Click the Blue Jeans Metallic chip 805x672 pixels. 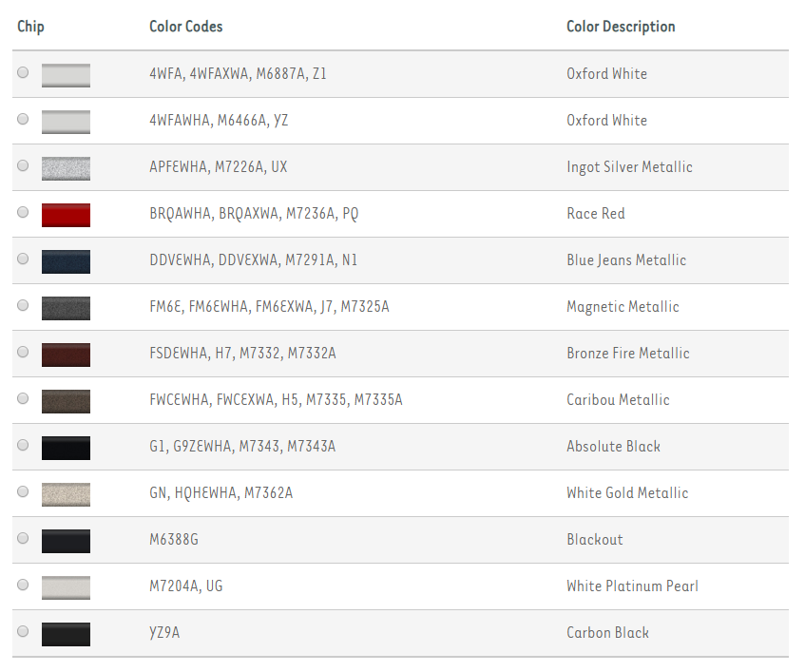(65, 260)
